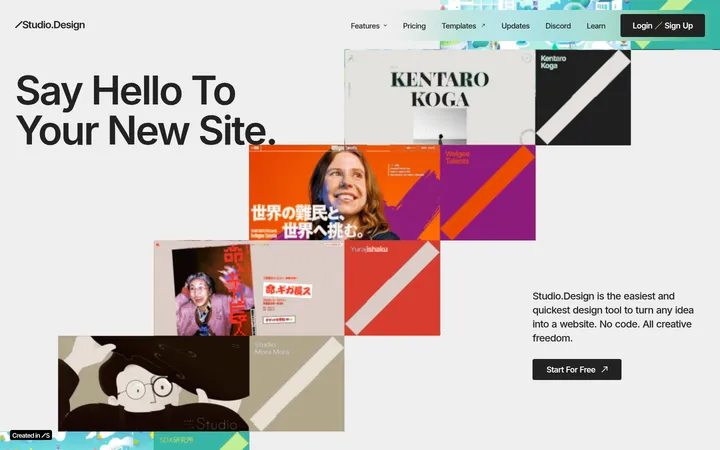Click the arrow icon on Start For Free
The image size is (720, 450).
pyautogui.click(x=605, y=369)
